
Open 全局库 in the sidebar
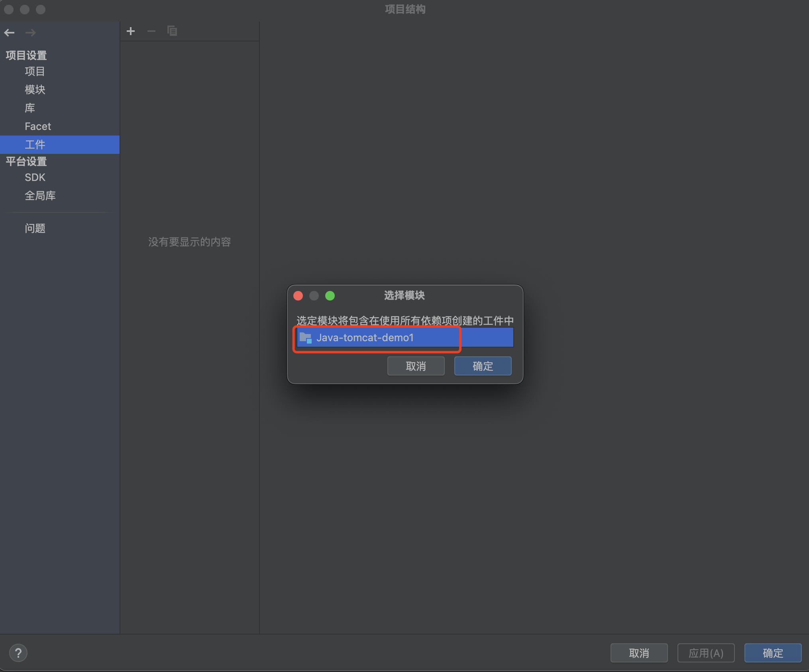pos(40,196)
